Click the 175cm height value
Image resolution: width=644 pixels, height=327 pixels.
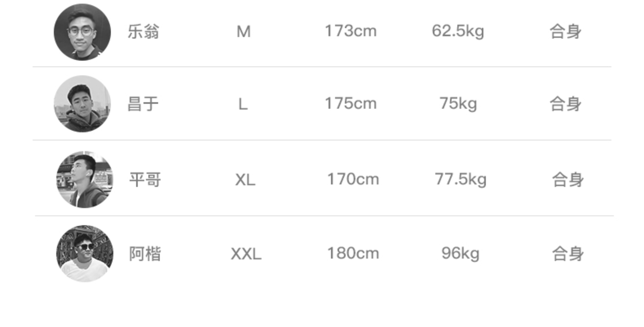click(x=351, y=104)
